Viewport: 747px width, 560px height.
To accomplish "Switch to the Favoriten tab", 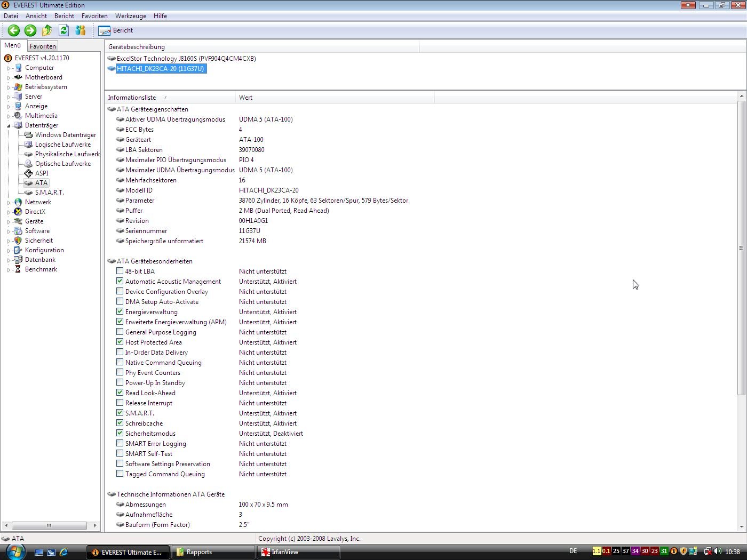I will (43, 46).
